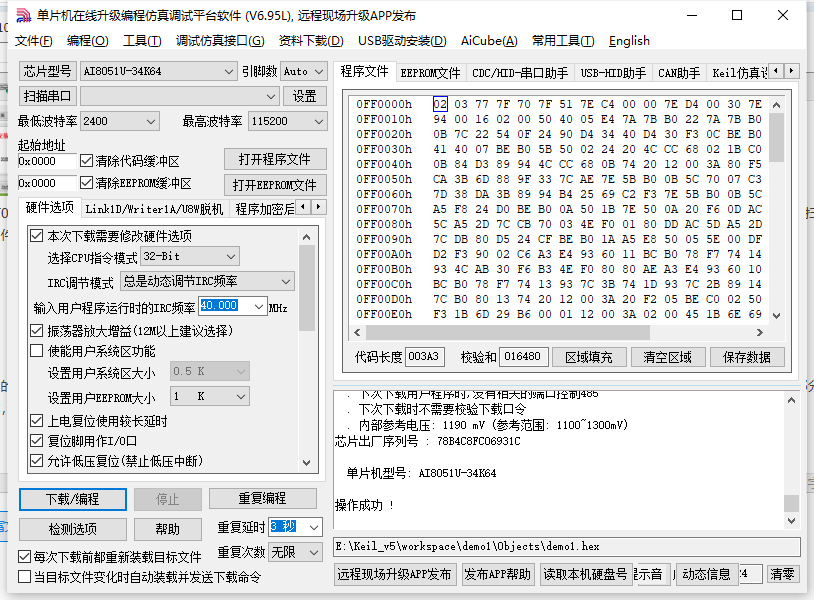Click the 设置 button
The image size is (814, 600).
click(304, 96)
